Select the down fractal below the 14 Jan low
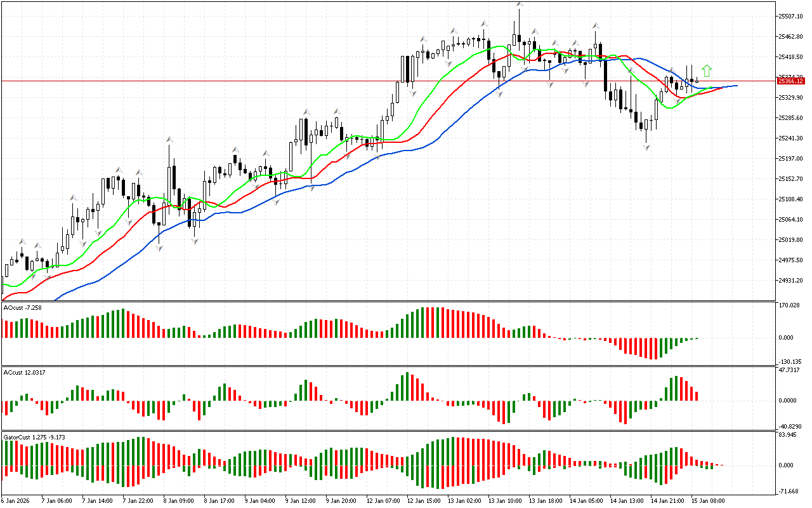Image resolution: width=812 pixels, height=508 pixels. tap(646, 147)
